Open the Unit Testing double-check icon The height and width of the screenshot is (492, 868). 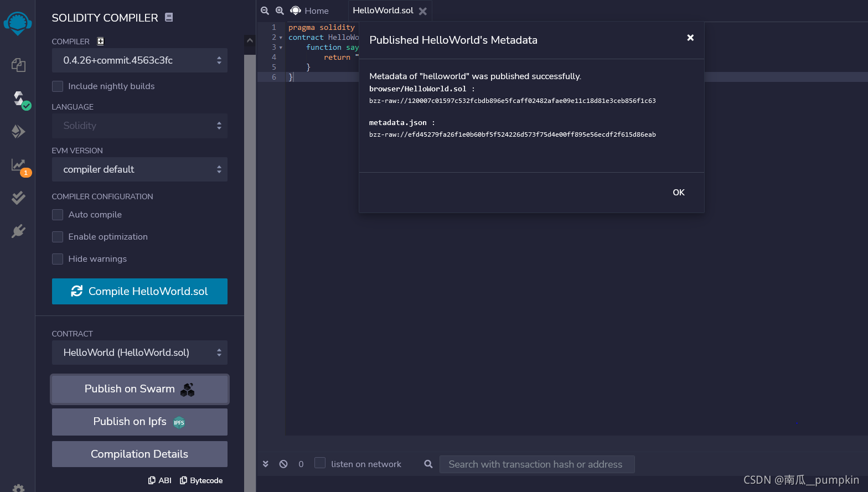[x=18, y=198]
